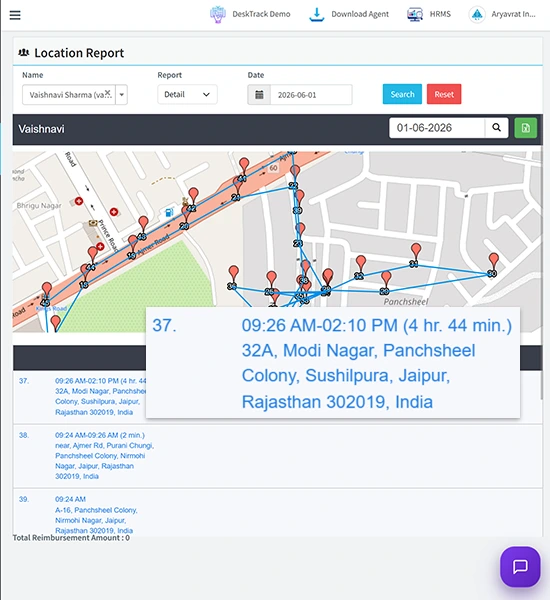Click the Location Report heading icon
This screenshot has width=550, height=600.
pos(24,52)
